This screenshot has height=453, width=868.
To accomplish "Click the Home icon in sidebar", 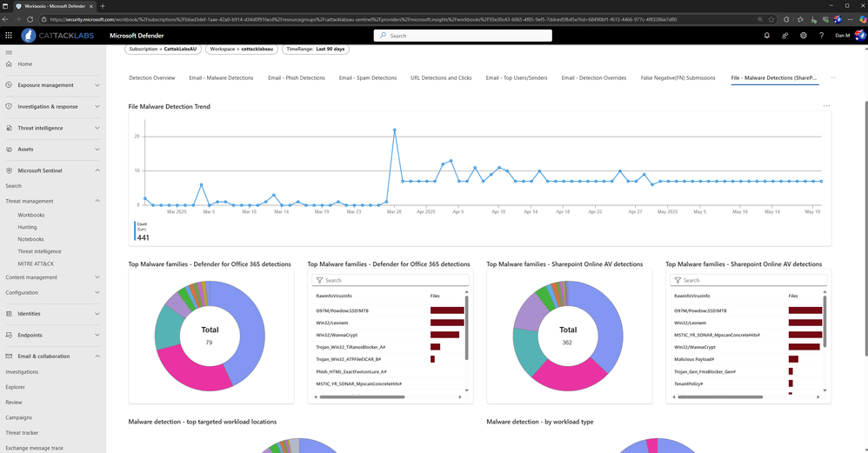I will click(9, 64).
